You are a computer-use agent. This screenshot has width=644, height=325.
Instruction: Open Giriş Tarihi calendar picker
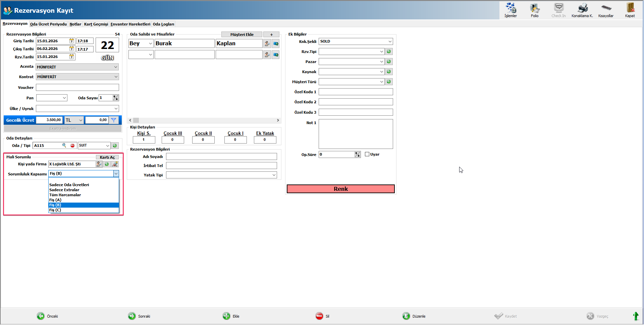click(72, 41)
